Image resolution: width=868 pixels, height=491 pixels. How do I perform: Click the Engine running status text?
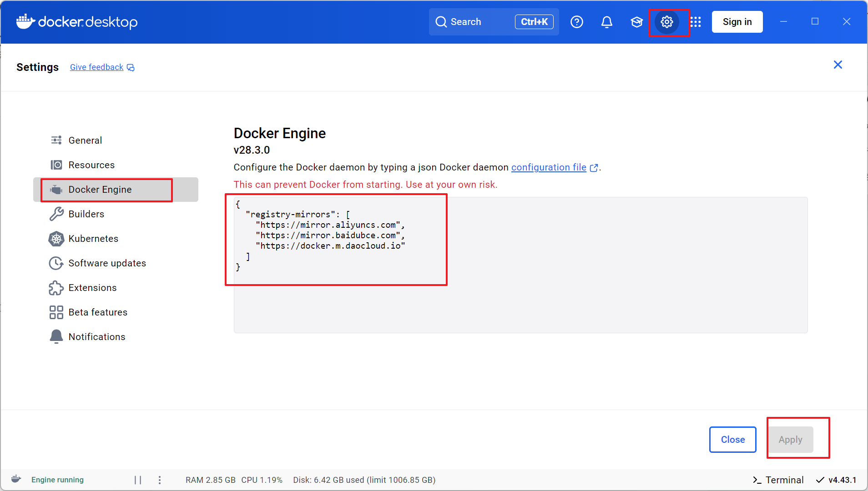coord(57,480)
